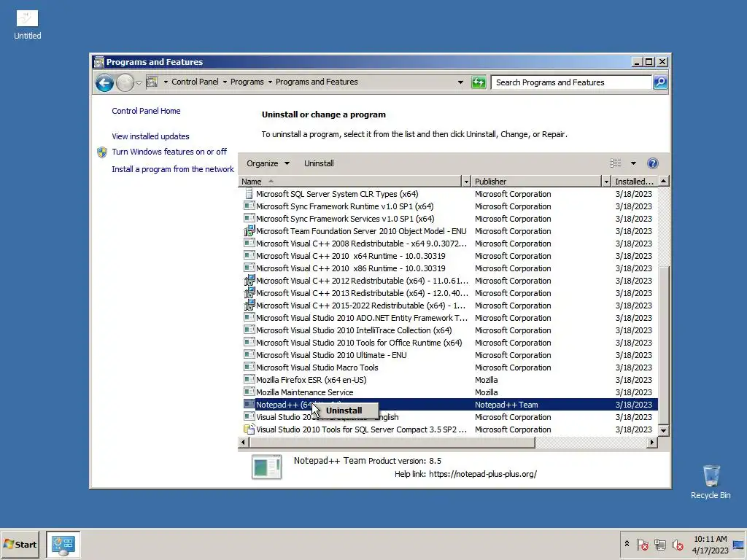Click the shield icon beside Windows features
This screenshot has height=560, width=747.
click(102, 152)
